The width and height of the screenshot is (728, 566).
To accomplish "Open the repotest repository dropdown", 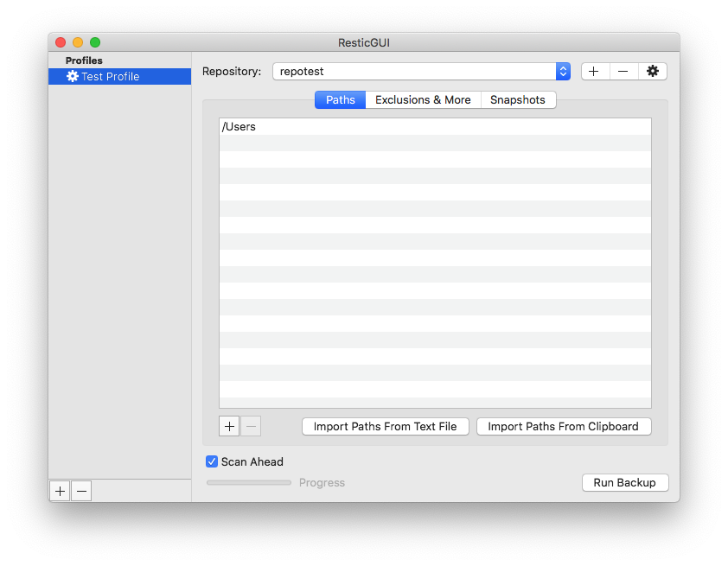I will click(563, 71).
